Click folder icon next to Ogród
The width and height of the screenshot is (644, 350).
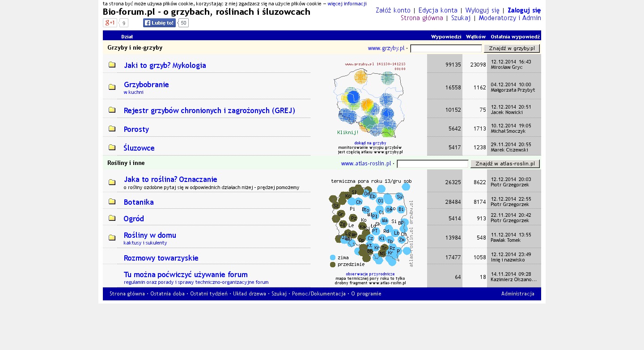pos(112,218)
